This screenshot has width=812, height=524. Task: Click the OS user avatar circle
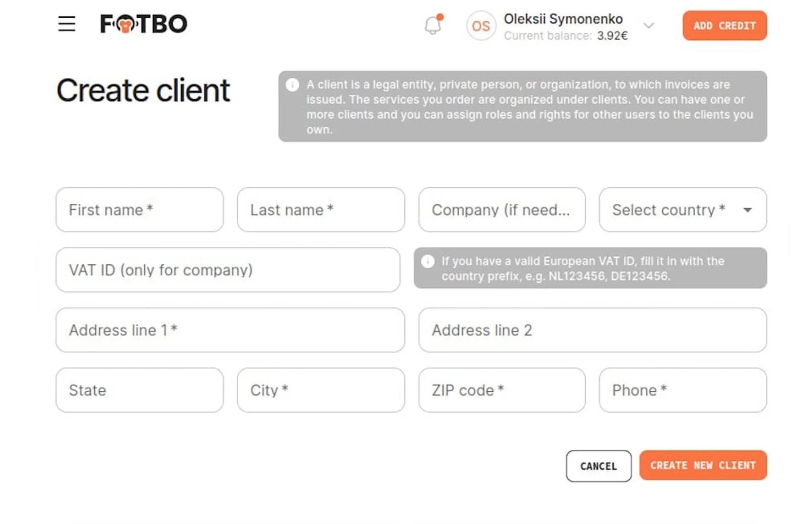481,26
